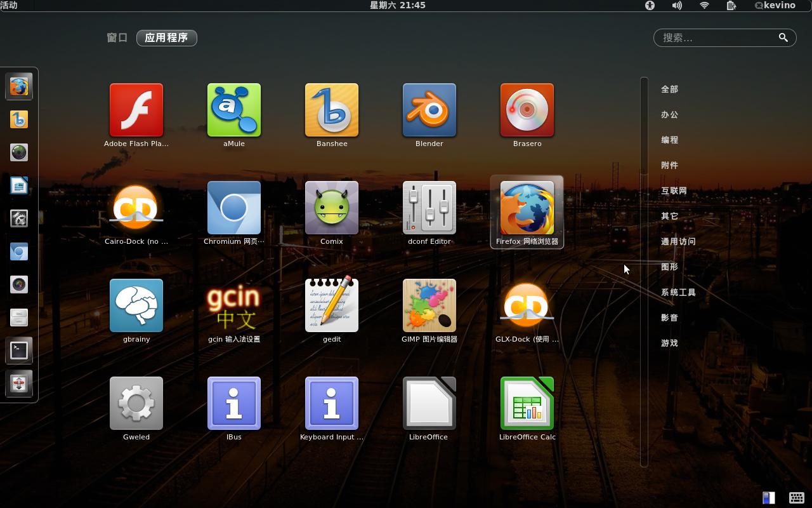Click the keyboard icon in the bottom tray
The width and height of the screenshot is (812, 508).
click(x=796, y=498)
